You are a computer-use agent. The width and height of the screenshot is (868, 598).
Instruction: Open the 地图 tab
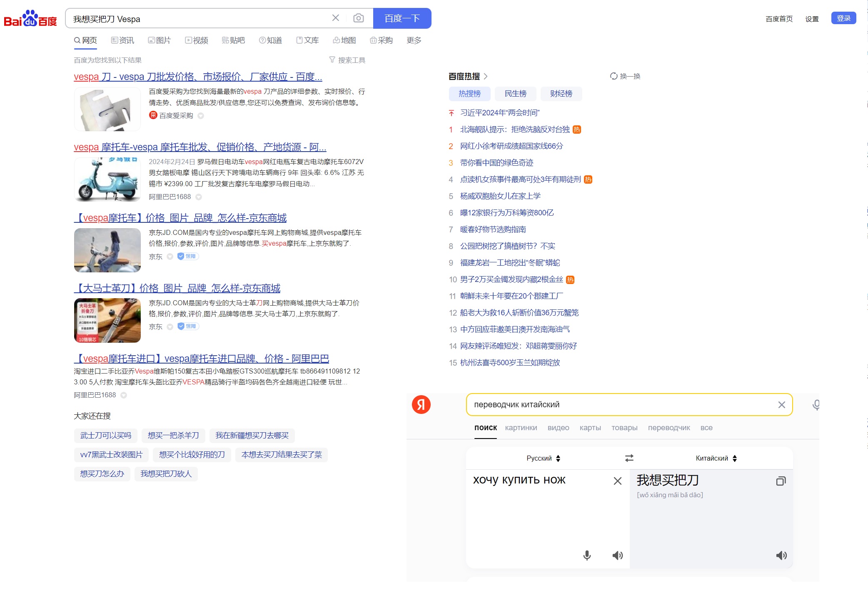click(x=344, y=40)
